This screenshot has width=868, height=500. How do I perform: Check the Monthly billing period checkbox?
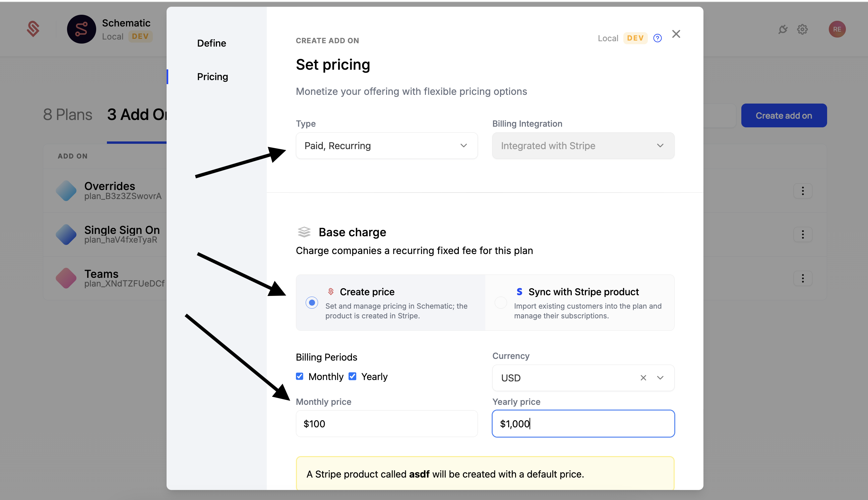[x=300, y=376]
